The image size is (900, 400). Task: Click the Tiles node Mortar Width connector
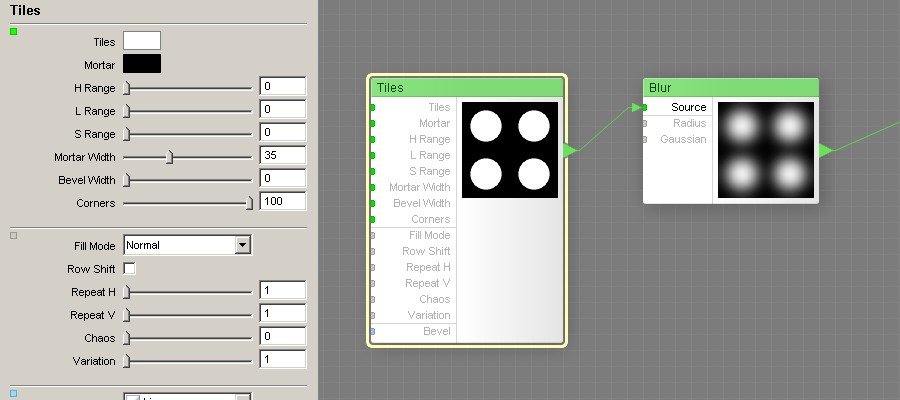(373, 187)
